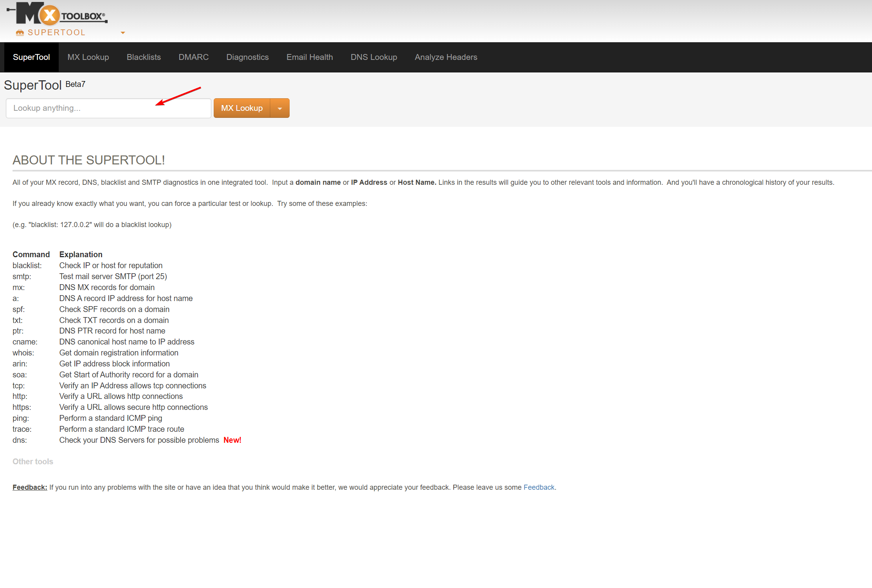
Task: Click the SuperTool page title
Action: [x=33, y=85]
